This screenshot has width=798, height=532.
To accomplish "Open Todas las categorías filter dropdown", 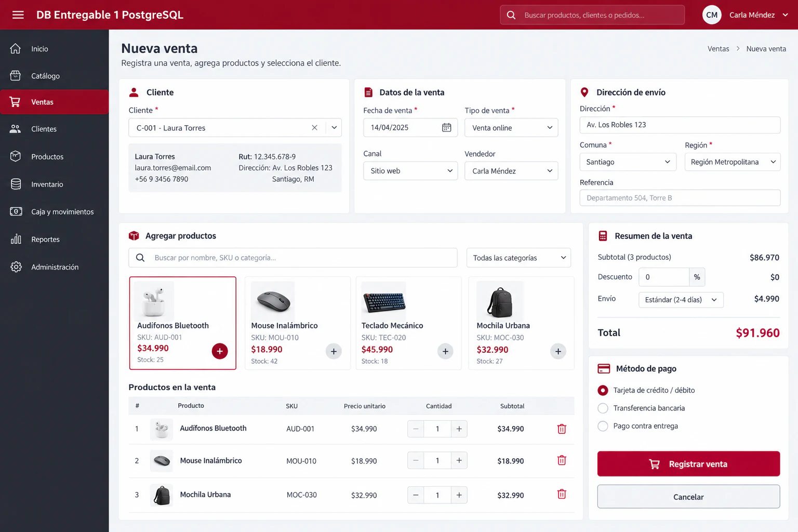I will 518,258.
